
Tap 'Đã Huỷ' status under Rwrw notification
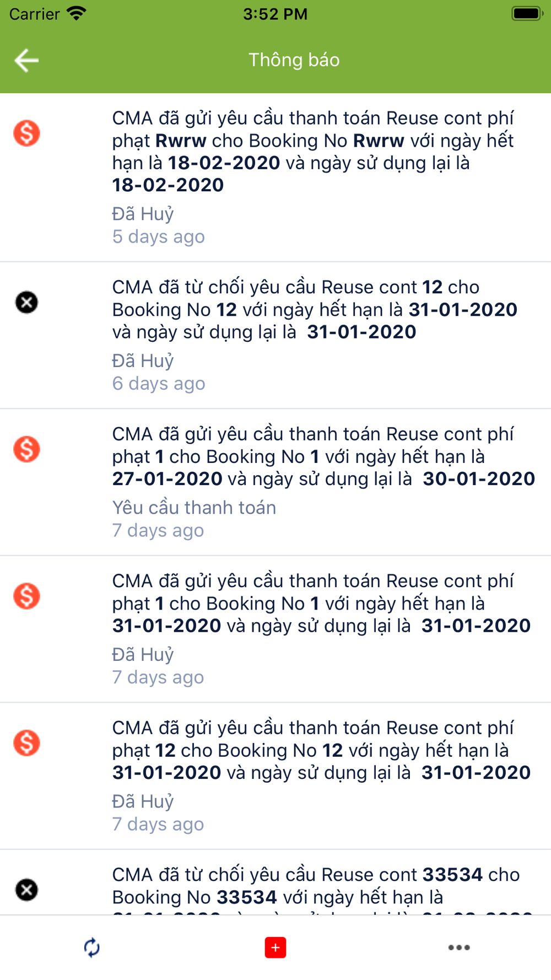coord(143,214)
